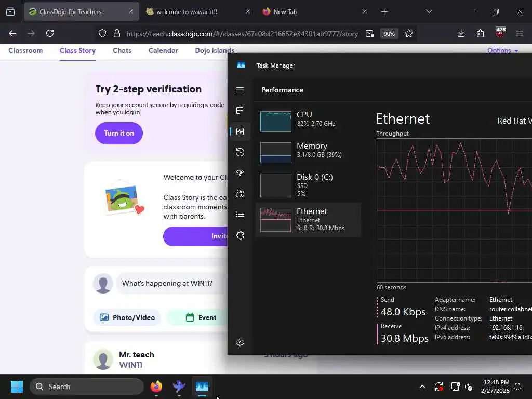Open Task Manager hamburger navigation menu
The height and width of the screenshot is (399, 532).
(240, 90)
